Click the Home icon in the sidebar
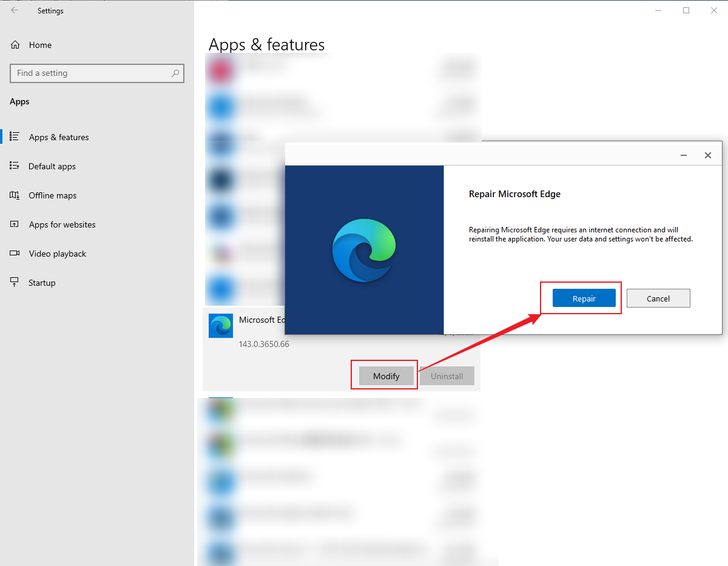Viewport: 728px width, 566px height. click(x=15, y=44)
